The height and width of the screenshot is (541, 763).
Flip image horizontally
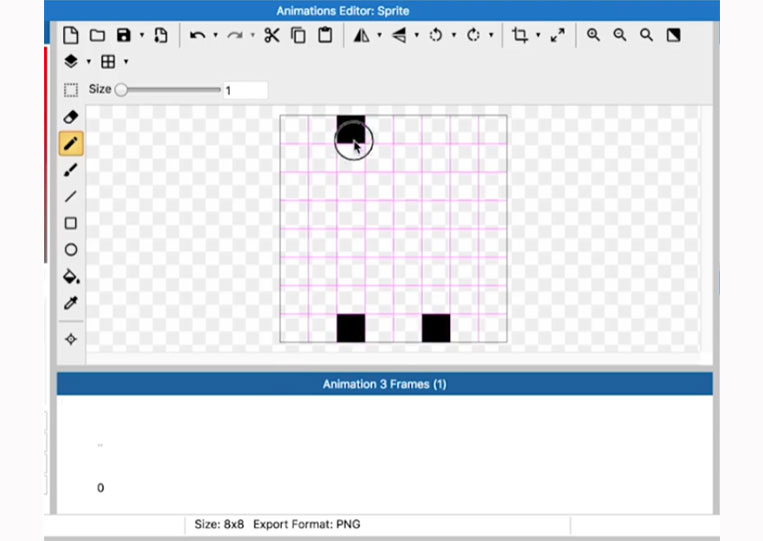tap(361, 35)
